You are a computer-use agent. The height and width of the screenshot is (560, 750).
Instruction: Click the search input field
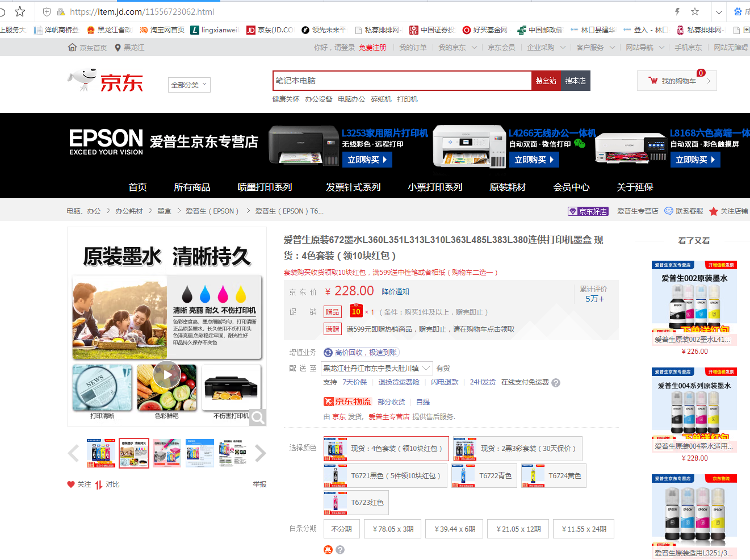coord(402,81)
